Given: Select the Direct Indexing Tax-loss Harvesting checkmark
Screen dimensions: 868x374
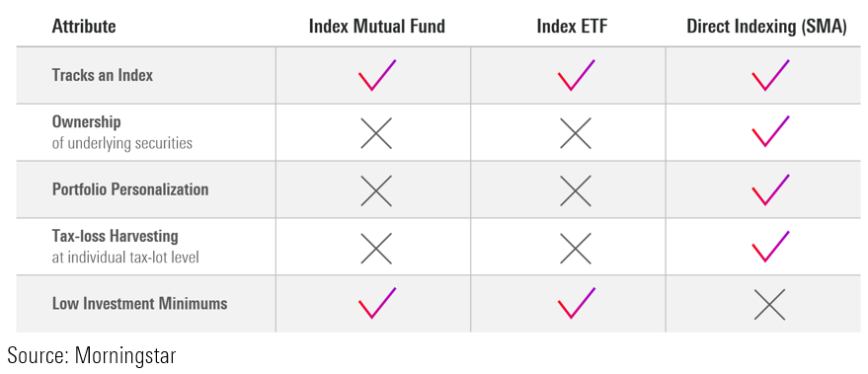Looking at the screenshot, I should (770, 247).
